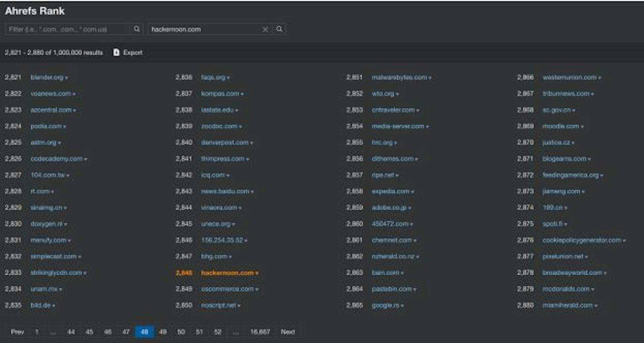
Task: Go to page 45 of results
Action: [x=89, y=332]
